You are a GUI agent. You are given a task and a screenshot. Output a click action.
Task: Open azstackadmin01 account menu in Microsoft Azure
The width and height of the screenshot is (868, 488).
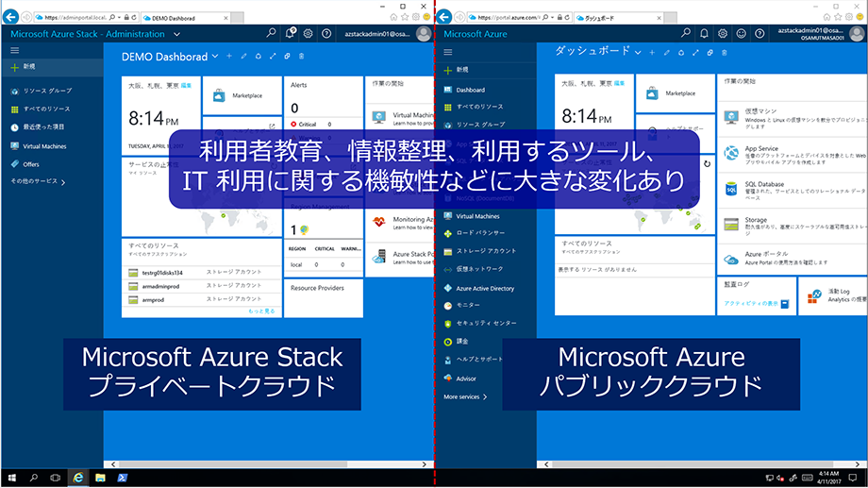[x=821, y=34]
